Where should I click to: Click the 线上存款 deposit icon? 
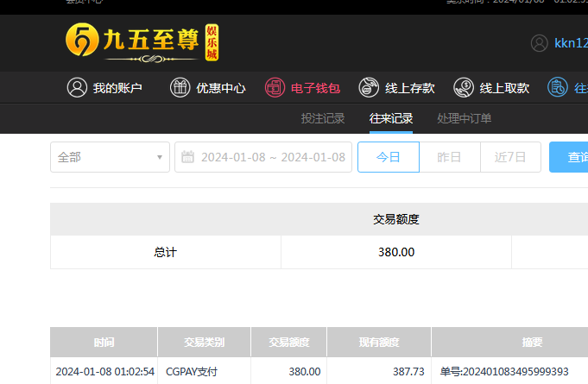pos(369,88)
